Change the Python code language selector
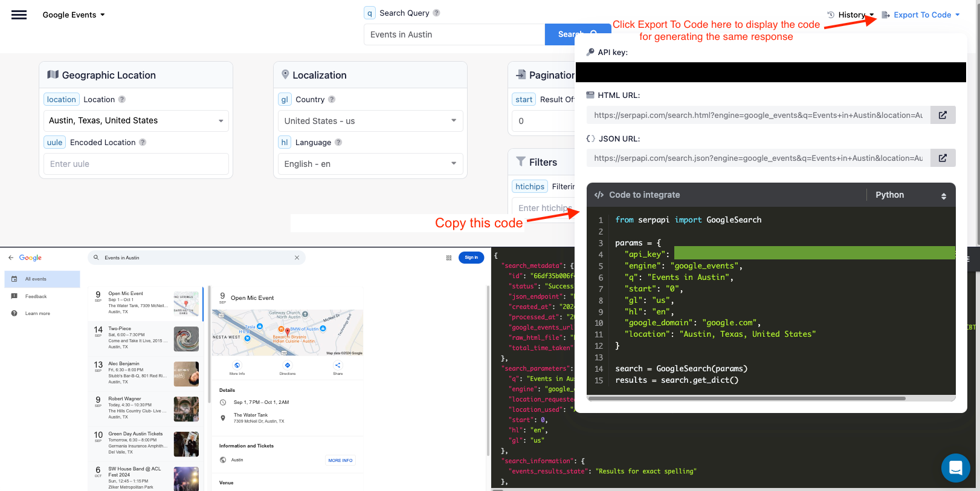This screenshot has height=491, width=980. [x=911, y=195]
